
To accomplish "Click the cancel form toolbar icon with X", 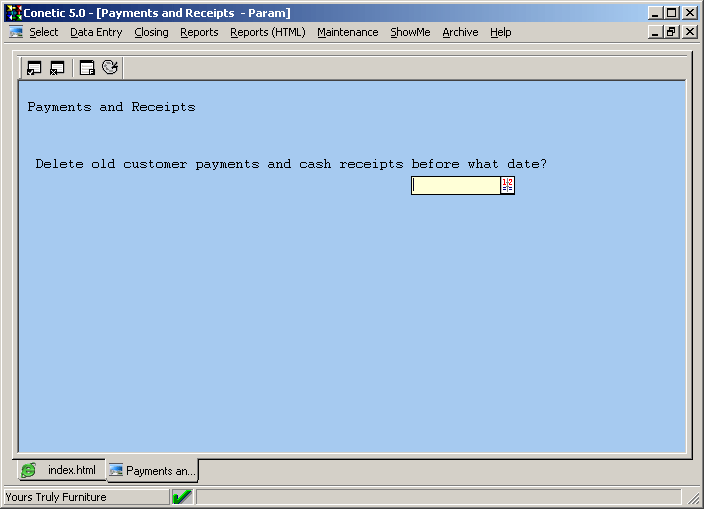I will coord(57,68).
